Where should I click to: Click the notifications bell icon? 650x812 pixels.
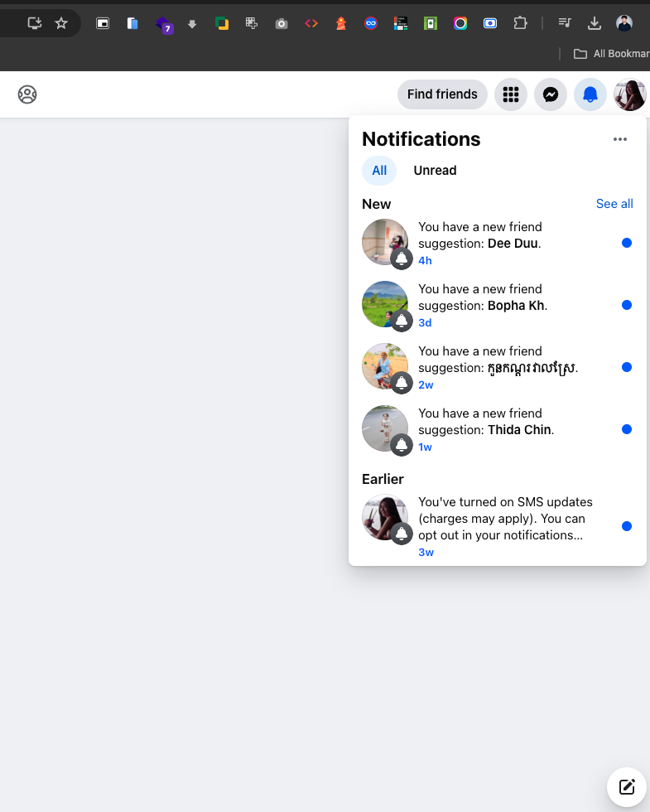click(x=590, y=94)
